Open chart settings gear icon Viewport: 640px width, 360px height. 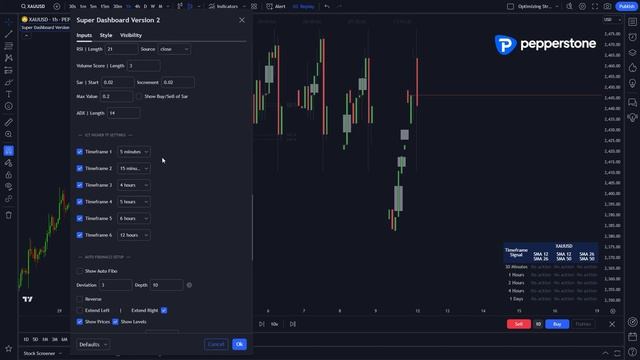point(582,6)
